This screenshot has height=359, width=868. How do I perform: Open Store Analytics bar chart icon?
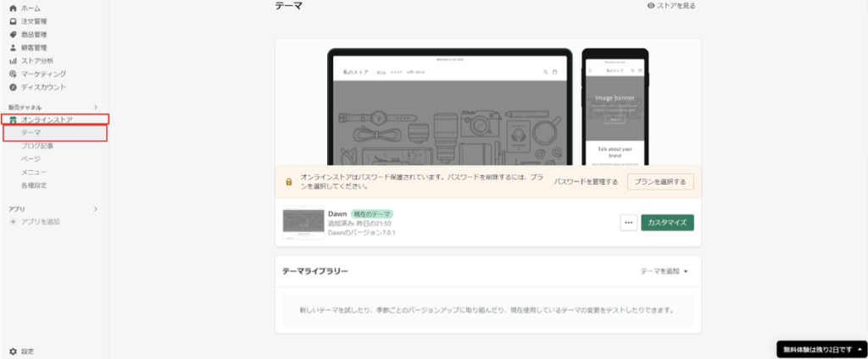[x=13, y=61]
